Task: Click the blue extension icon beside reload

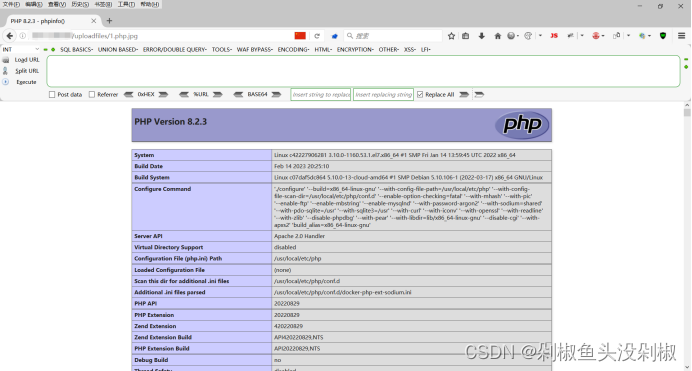Action: coord(335,36)
